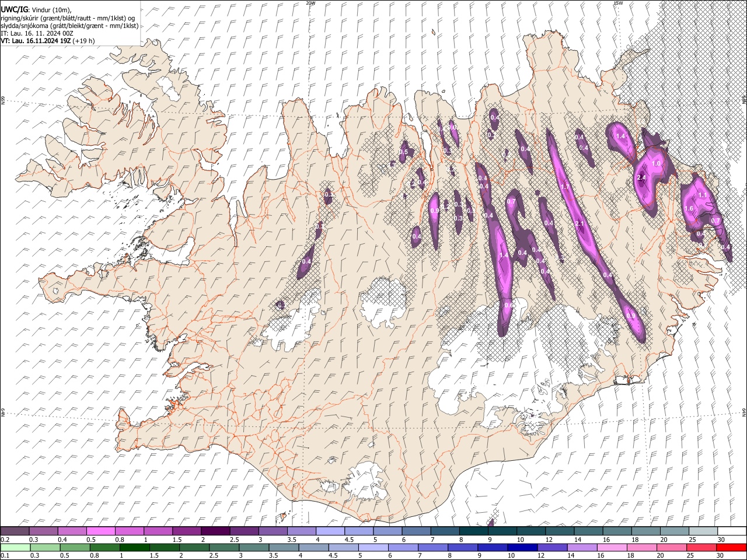The width and height of the screenshot is (747, 560).
Task: Click the 'UWC/IG: Vindur (10m)' title text
Action: (36, 10)
